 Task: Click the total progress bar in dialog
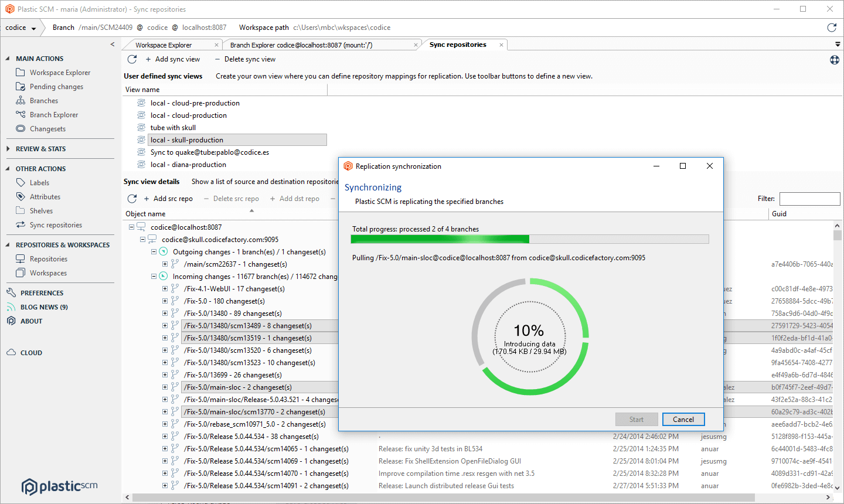click(530, 239)
